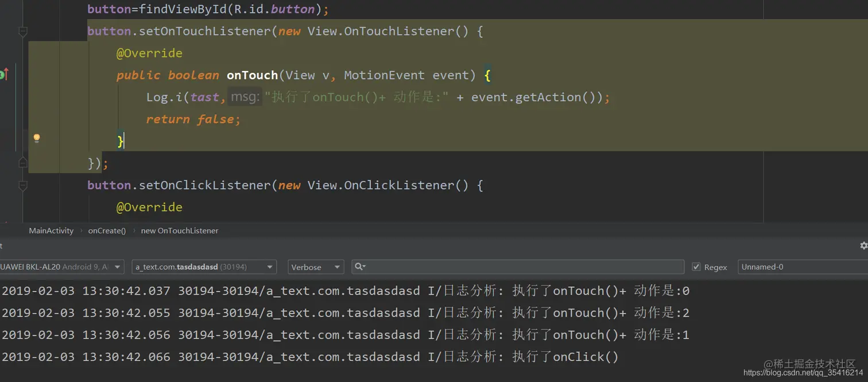Screen dimensions: 868x382
Task: Open the Logcat settings gear icon
Action: pos(863,245)
